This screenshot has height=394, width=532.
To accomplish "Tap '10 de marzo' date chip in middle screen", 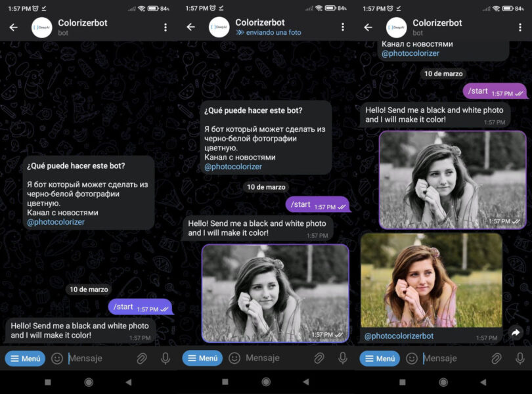I will pos(266,187).
